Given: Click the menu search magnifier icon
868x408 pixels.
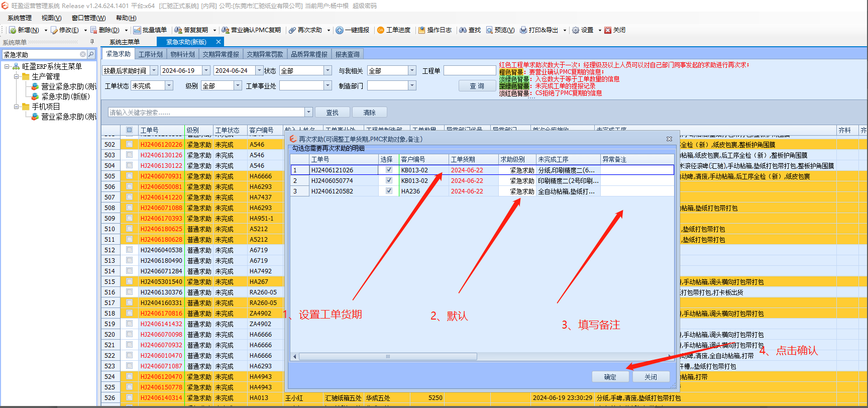Looking at the screenshot, I should pos(91,54).
